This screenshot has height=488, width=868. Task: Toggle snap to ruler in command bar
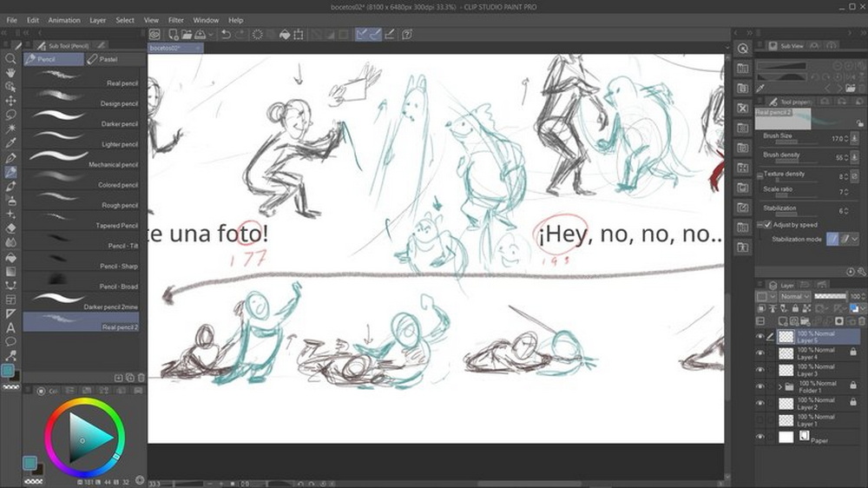tap(361, 35)
